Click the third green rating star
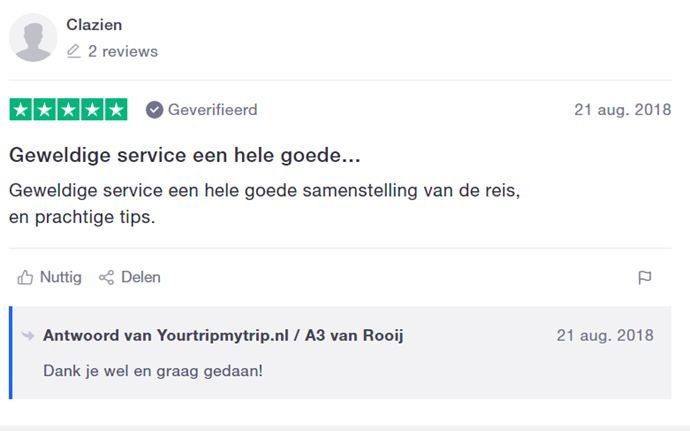Screen dimensions: 690x431 click(x=68, y=109)
